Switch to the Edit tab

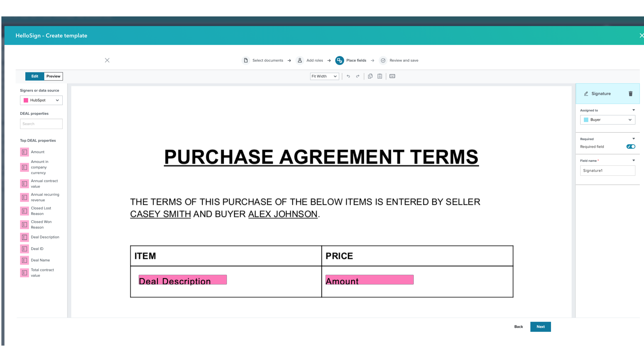pyautogui.click(x=35, y=76)
